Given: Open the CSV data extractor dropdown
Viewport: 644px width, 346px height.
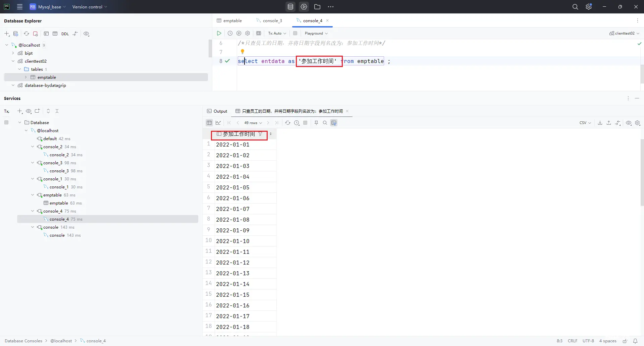Looking at the screenshot, I should pyautogui.click(x=585, y=123).
